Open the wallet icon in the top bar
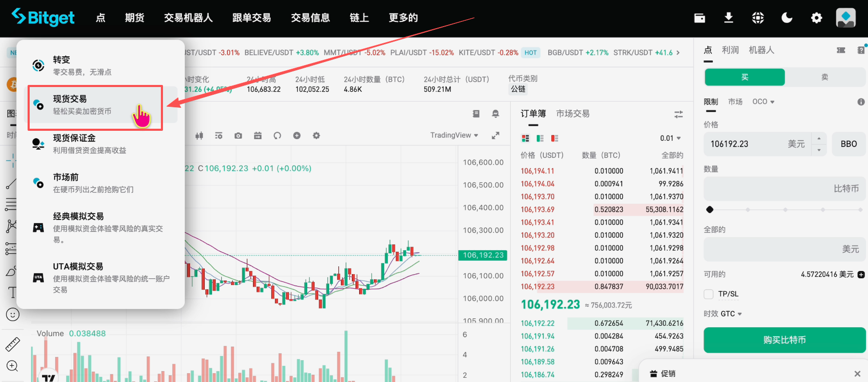This screenshot has width=868, height=382. point(700,18)
